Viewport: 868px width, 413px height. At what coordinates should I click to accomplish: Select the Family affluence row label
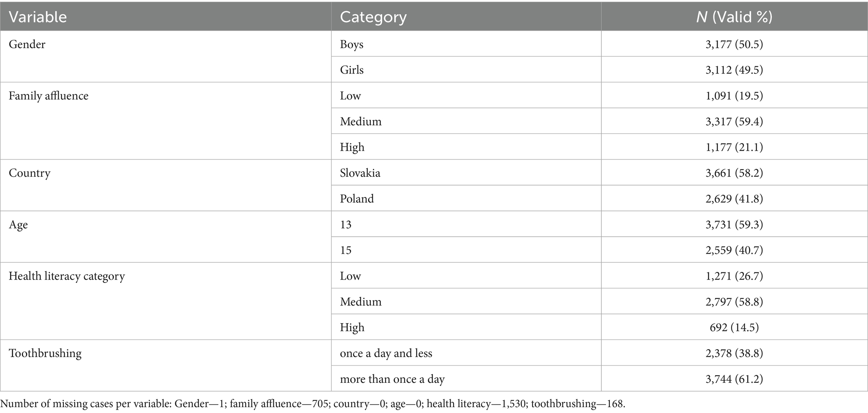click(x=48, y=96)
